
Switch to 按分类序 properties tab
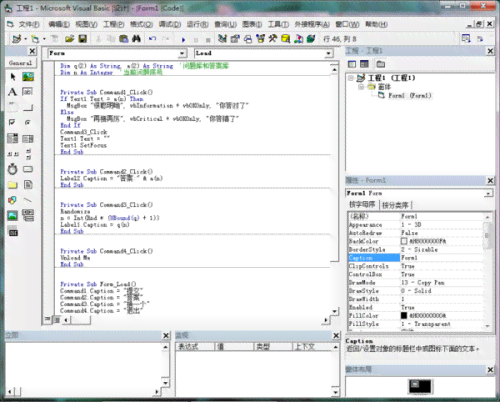click(x=395, y=205)
